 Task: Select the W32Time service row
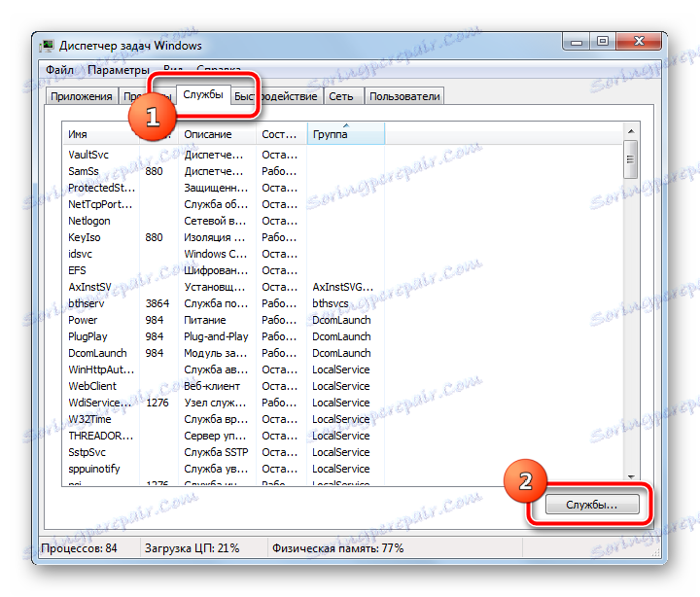[223, 419]
